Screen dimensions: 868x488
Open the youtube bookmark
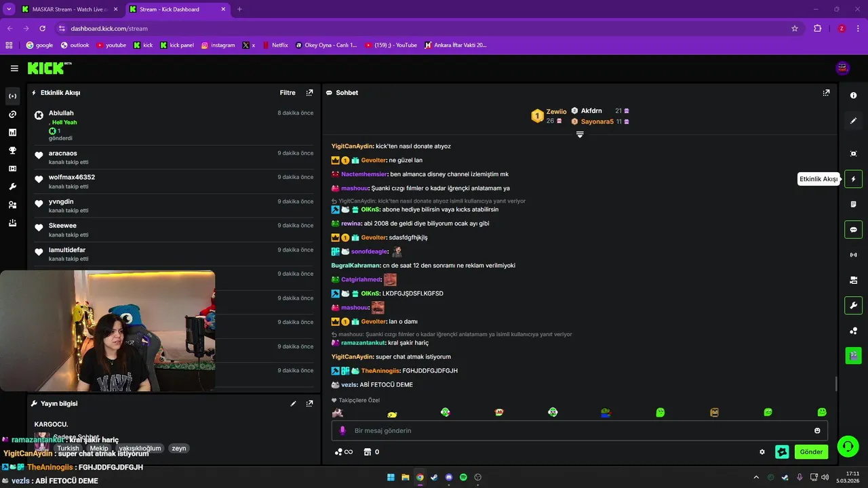point(111,45)
